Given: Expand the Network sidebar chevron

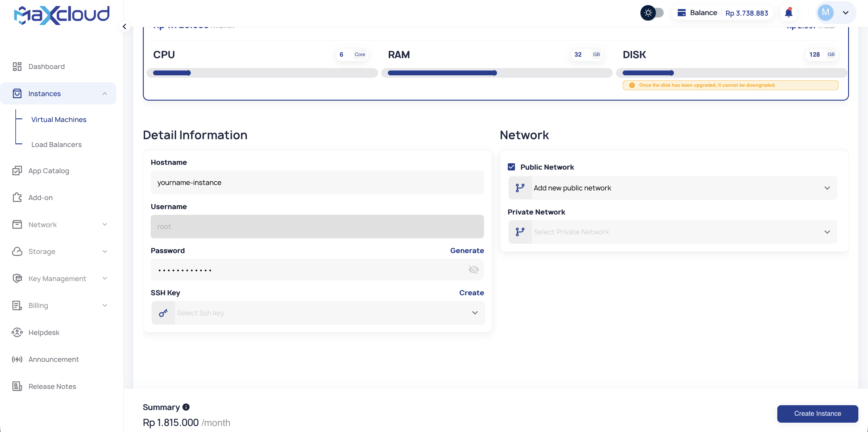Looking at the screenshot, I should (x=105, y=224).
